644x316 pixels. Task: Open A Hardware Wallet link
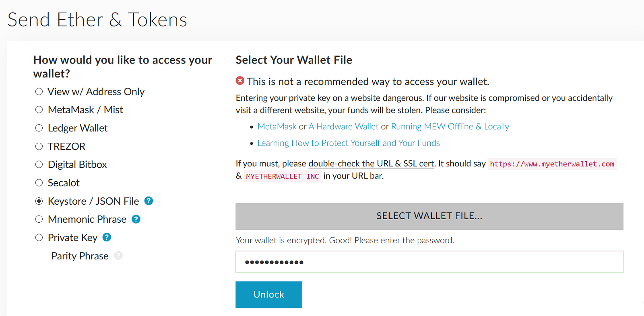pos(343,127)
